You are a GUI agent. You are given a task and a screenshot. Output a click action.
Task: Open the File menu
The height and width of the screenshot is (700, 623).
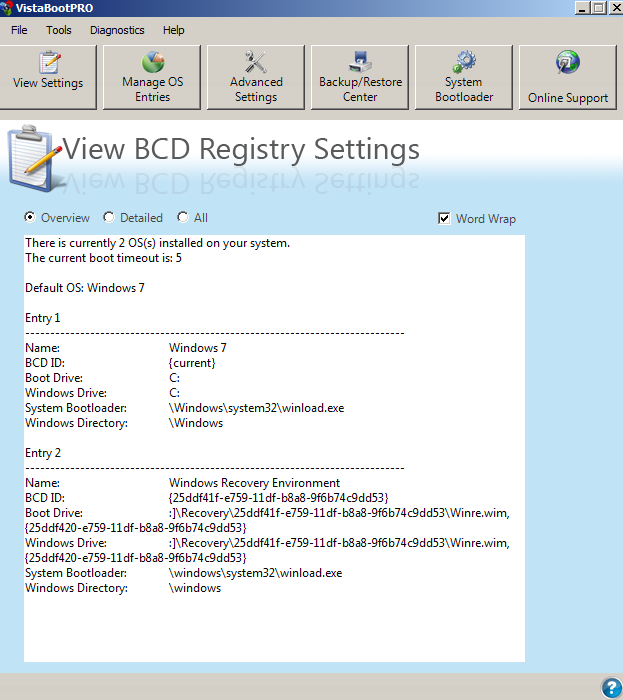(19, 30)
